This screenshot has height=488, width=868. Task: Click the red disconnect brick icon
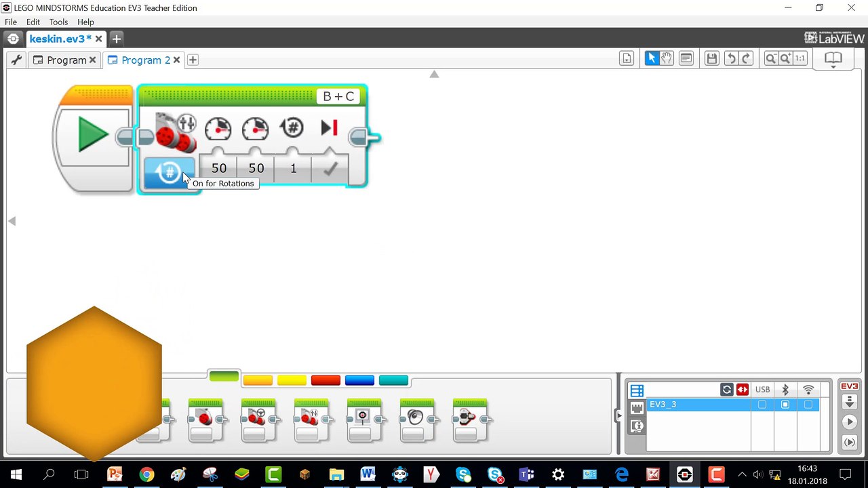[743, 390]
